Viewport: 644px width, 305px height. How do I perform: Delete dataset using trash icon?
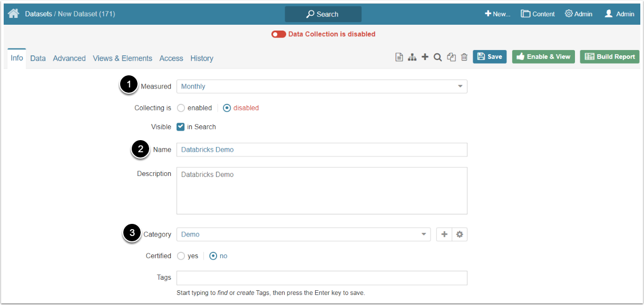[x=464, y=57]
